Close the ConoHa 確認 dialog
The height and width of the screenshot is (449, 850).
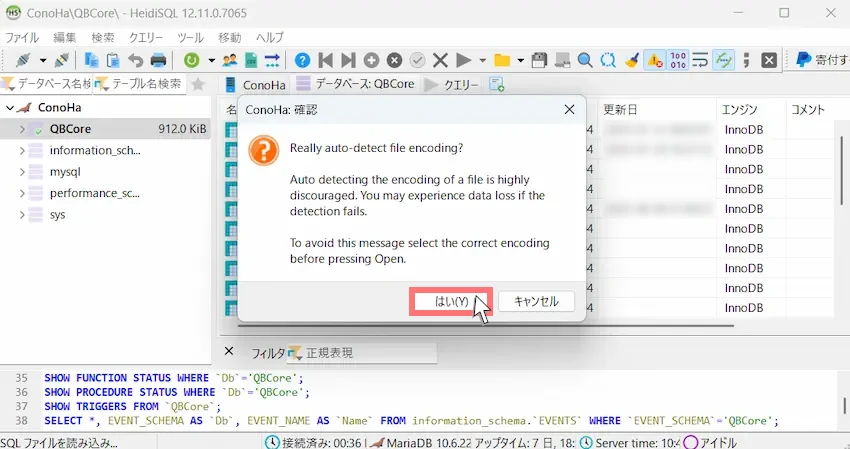pyautogui.click(x=569, y=110)
